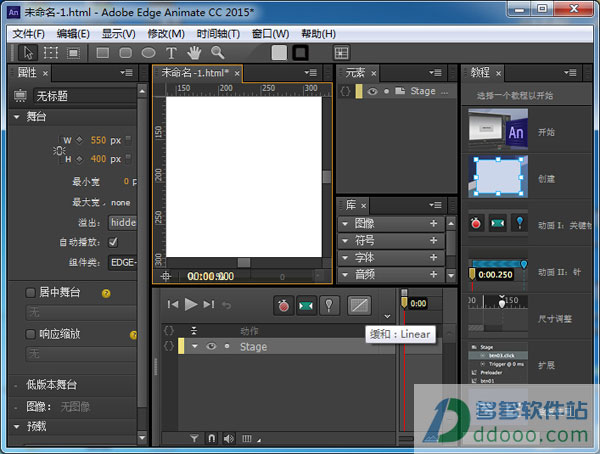600x454 pixels.
Task: Toggle Auto-Transition mode button
Action: [x=306, y=305]
